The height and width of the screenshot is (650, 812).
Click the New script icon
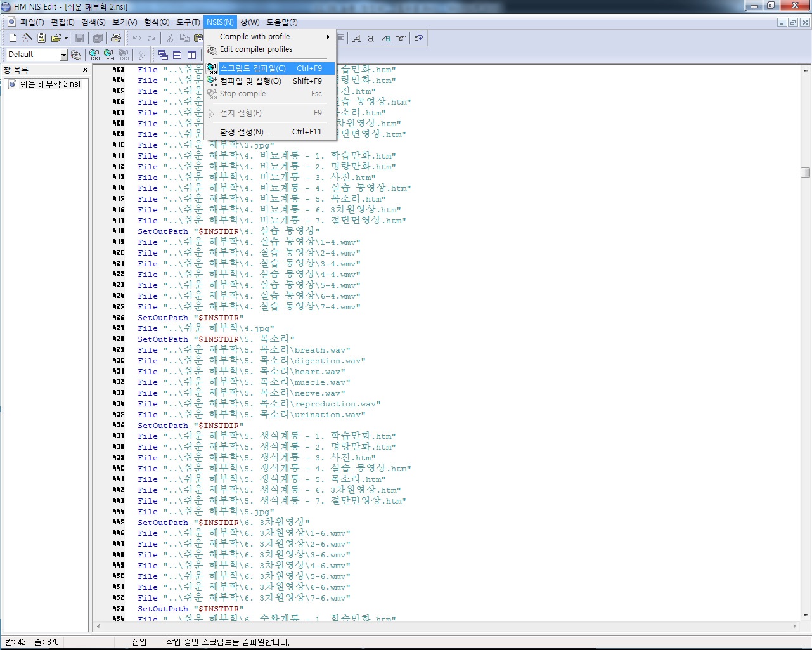13,38
